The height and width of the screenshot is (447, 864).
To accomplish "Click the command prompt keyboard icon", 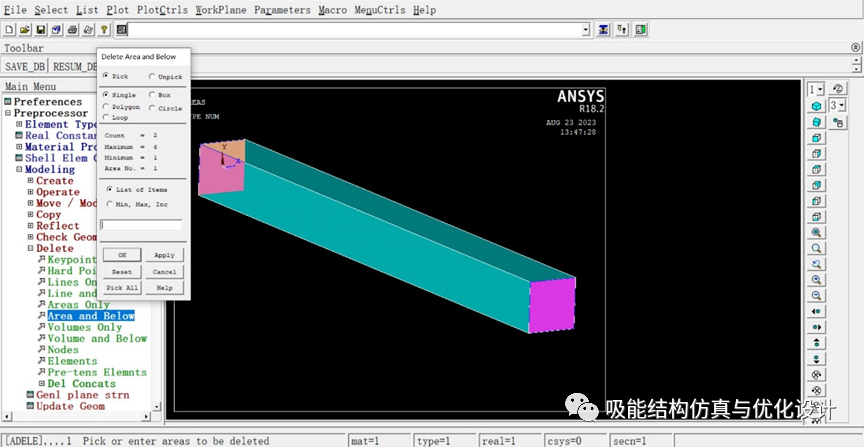I will coord(122,30).
